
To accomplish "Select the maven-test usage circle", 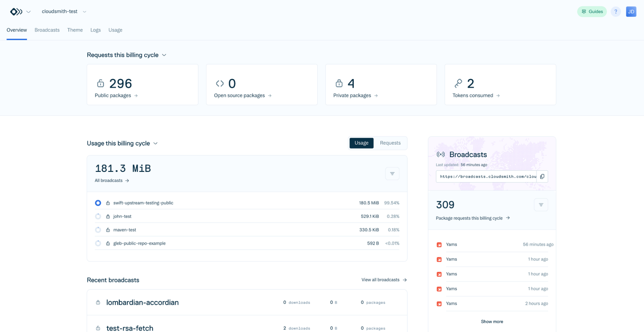I will pyautogui.click(x=98, y=230).
